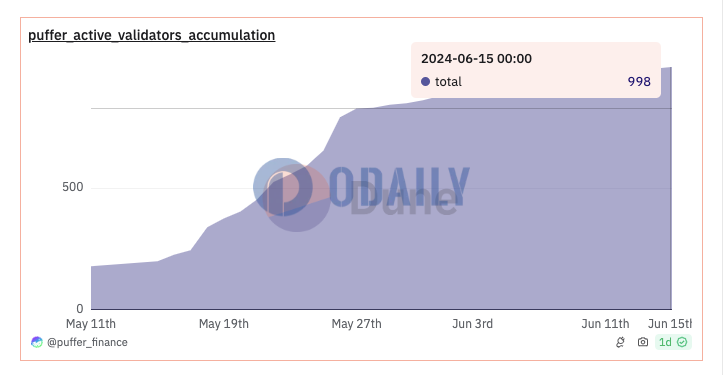This screenshot has width=723, height=375.
Task: Click the ODAILY watermark circular logo
Action: (x=283, y=187)
